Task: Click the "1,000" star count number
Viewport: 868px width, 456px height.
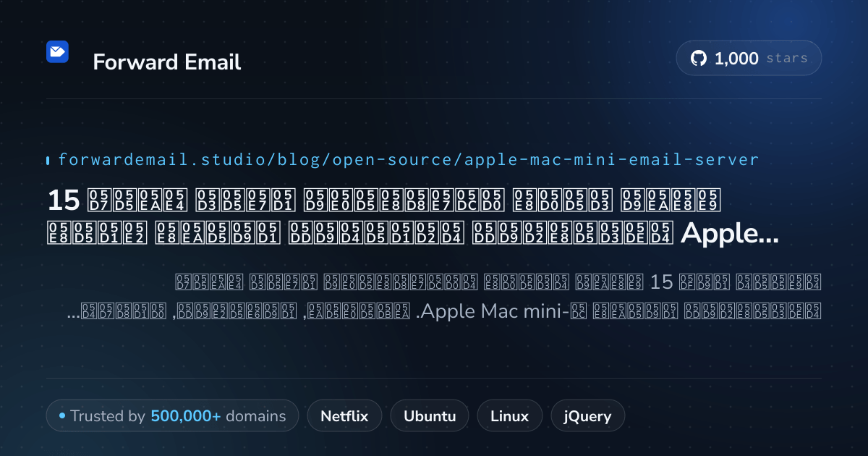Action: click(x=736, y=59)
